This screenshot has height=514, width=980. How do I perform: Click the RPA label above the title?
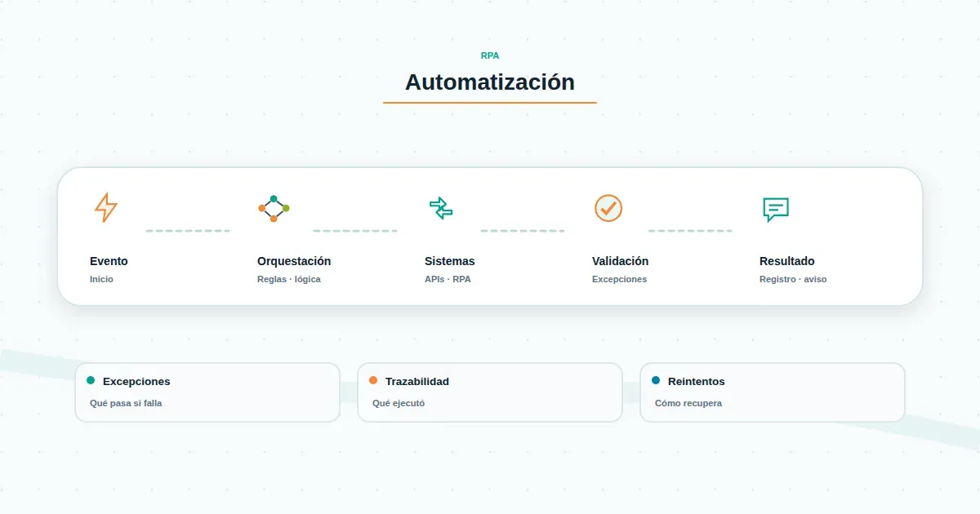coord(490,55)
